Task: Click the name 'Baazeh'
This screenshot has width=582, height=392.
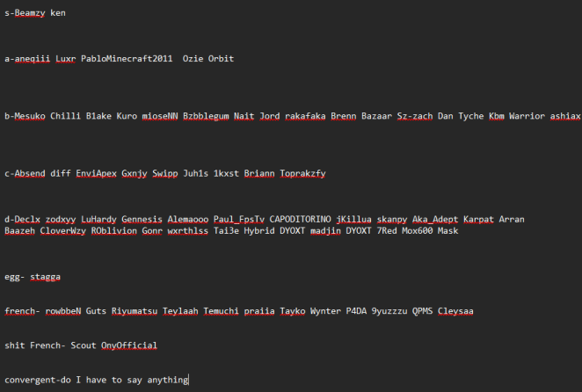Action: point(19,230)
